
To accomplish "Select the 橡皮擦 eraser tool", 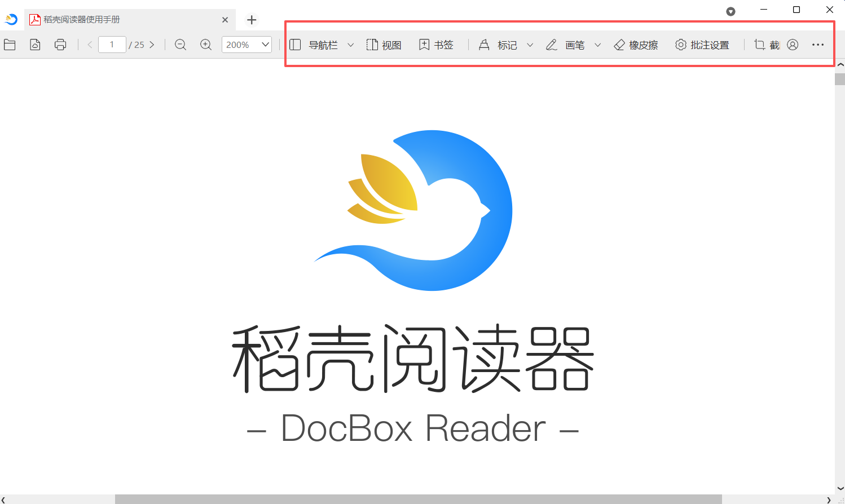I will [x=636, y=45].
